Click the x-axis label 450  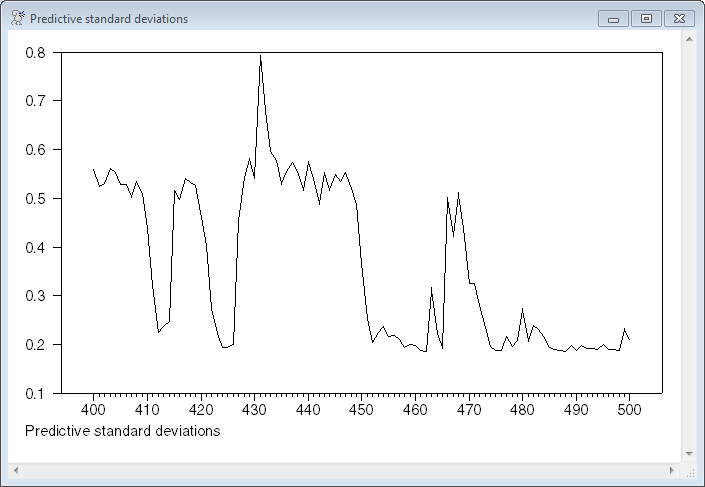[361, 410]
